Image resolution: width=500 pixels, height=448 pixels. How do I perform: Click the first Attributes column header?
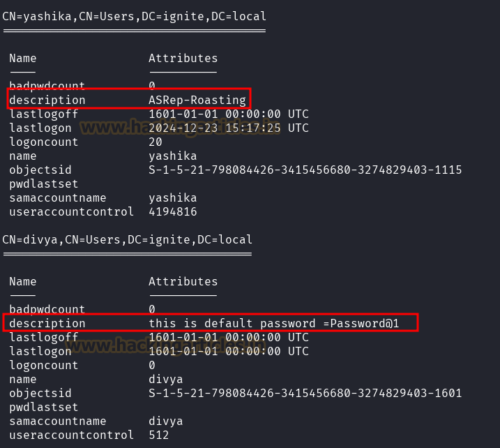[183, 59]
